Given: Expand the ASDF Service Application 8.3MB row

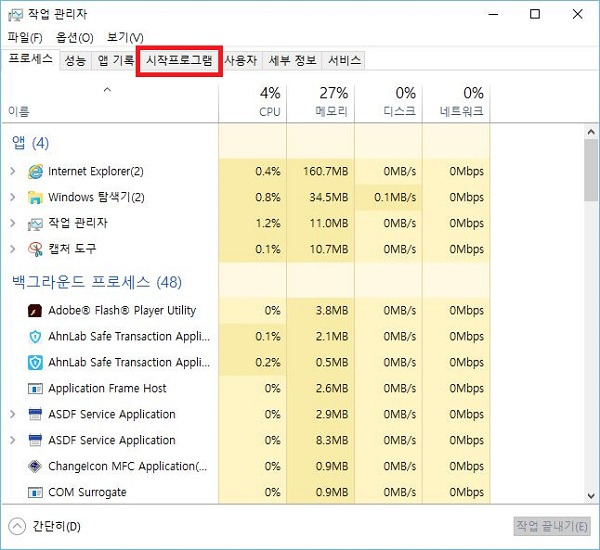Looking at the screenshot, I should (x=13, y=440).
